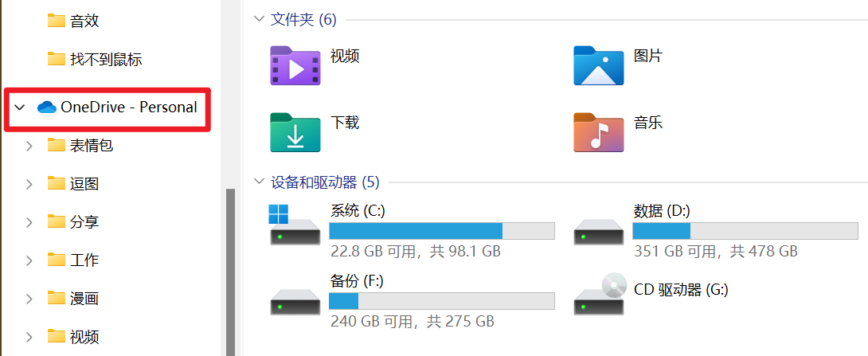This screenshot has width=868, height=356.
Task: Select the 找不到鼠标 folder in sidebar
Action: (105, 59)
